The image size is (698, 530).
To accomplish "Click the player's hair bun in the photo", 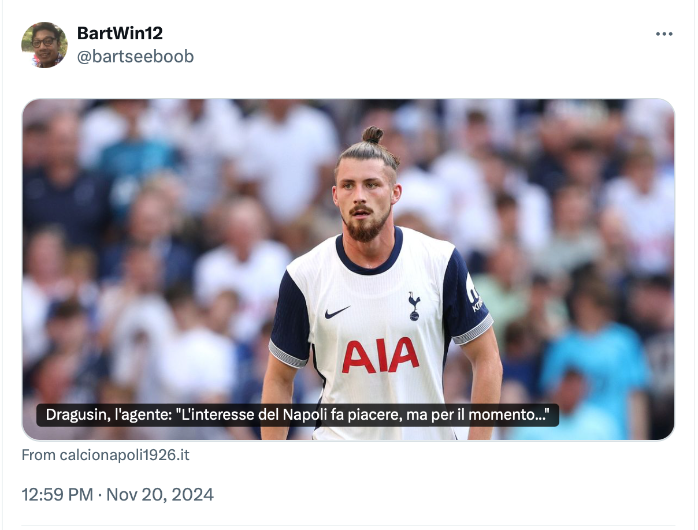I will [373, 134].
